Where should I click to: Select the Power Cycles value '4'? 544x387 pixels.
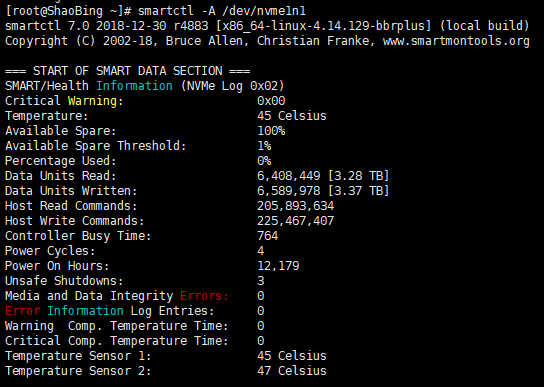point(261,251)
